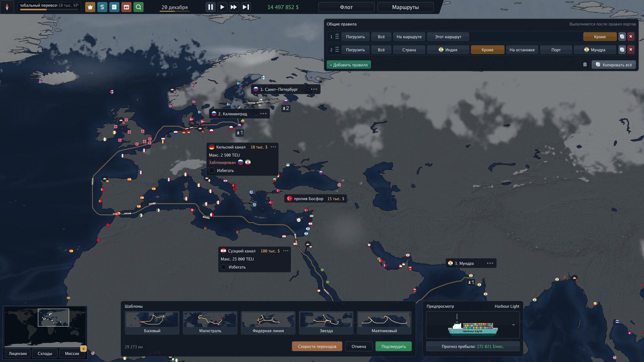Viewport: 644px width, 362px height.
Task: Skip to next day button
Action: coord(246,7)
